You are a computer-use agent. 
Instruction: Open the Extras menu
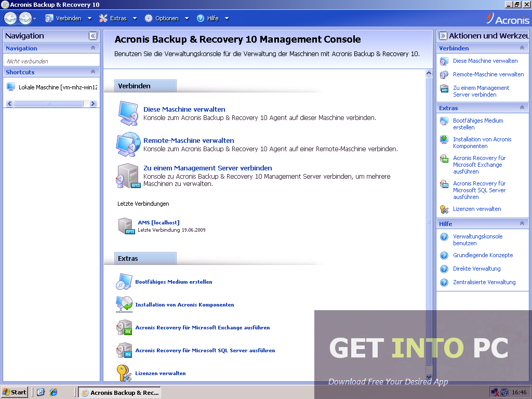point(113,18)
